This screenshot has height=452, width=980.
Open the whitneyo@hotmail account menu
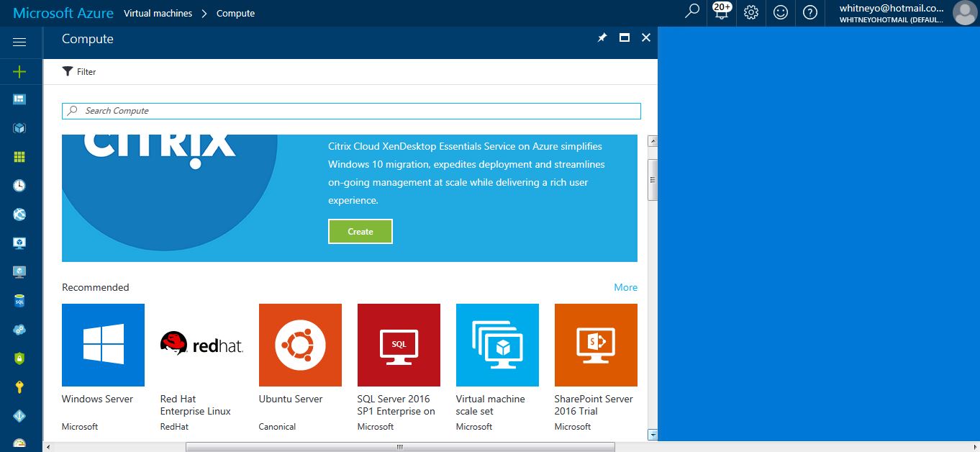(891, 13)
